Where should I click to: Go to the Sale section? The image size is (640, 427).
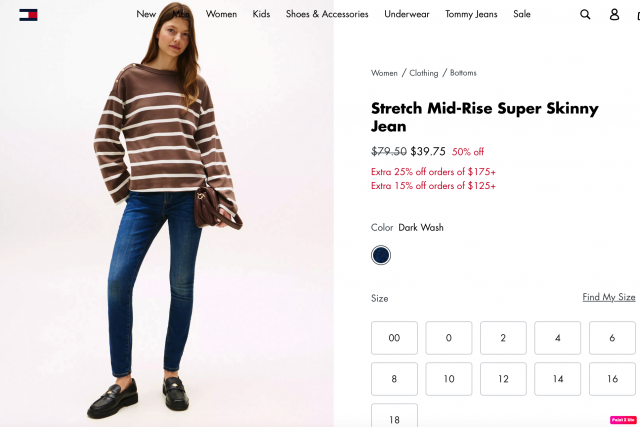point(522,14)
